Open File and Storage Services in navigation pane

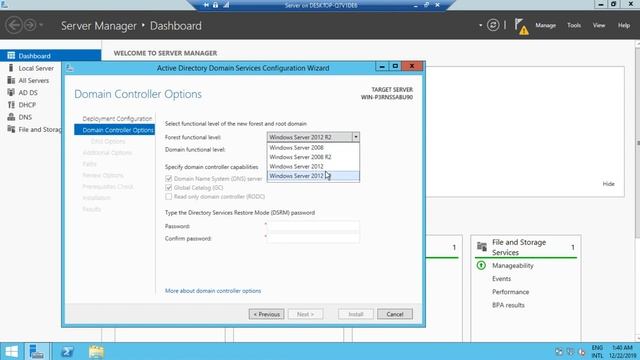pos(40,129)
